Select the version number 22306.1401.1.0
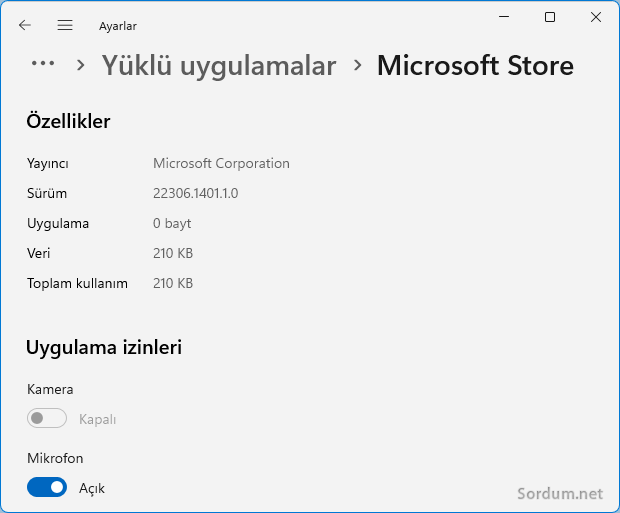 pos(195,193)
